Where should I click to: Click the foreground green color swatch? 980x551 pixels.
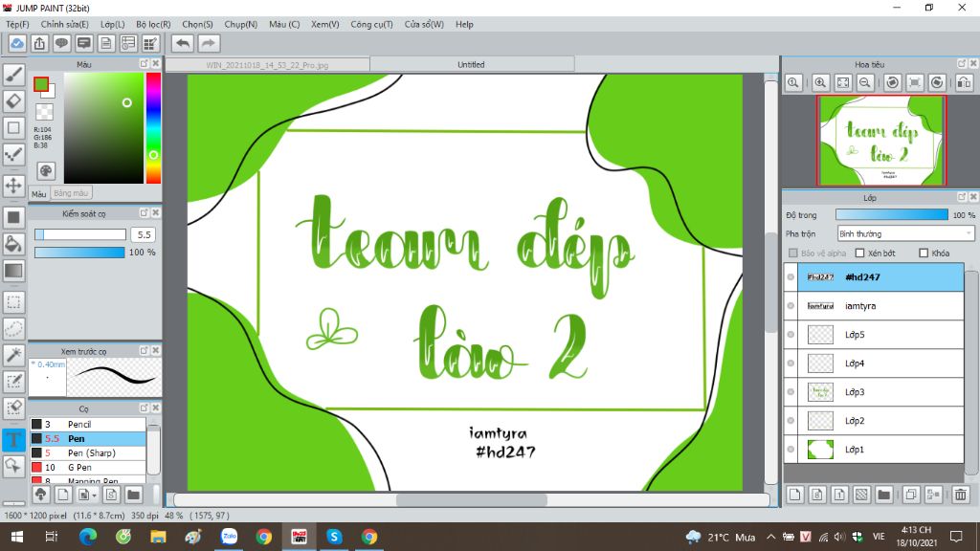click(x=41, y=84)
